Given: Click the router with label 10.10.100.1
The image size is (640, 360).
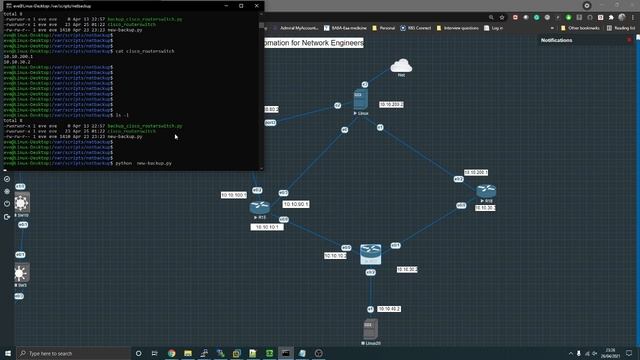Looking at the screenshot, I should 260,207.
